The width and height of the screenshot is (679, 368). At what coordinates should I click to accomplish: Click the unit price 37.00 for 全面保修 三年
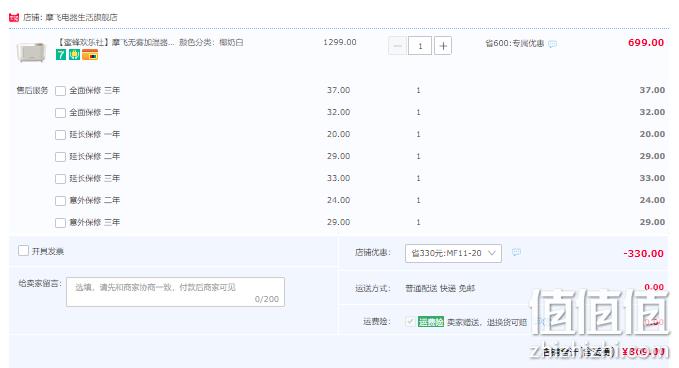pyautogui.click(x=339, y=90)
